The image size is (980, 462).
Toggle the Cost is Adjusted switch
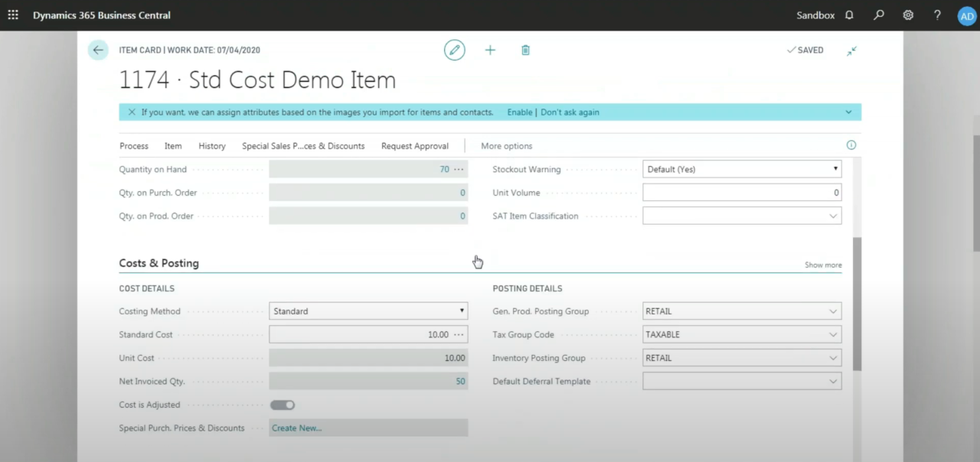pyautogui.click(x=283, y=405)
